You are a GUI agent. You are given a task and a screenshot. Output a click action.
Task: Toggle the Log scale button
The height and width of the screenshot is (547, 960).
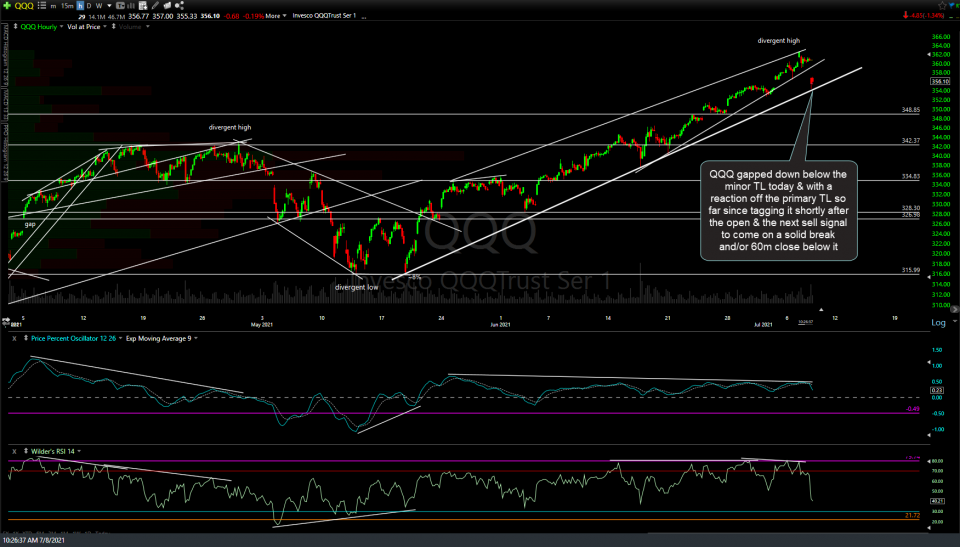pyautogui.click(x=939, y=323)
